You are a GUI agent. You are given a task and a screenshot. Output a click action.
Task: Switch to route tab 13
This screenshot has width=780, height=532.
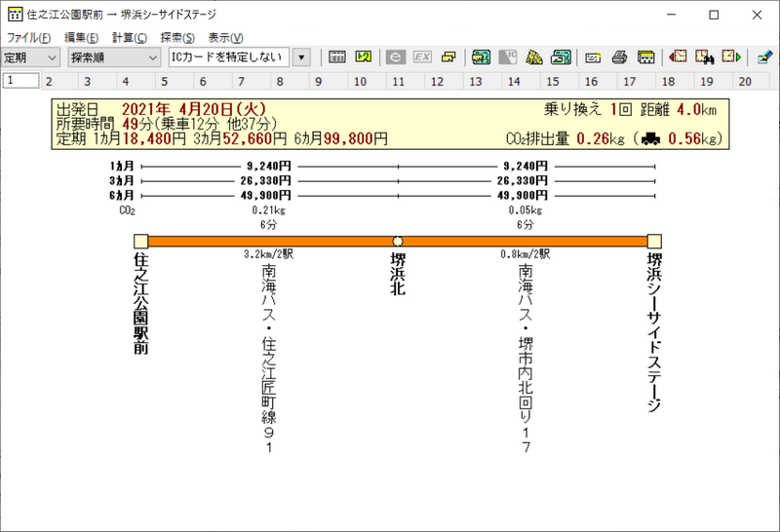(483, 81)
